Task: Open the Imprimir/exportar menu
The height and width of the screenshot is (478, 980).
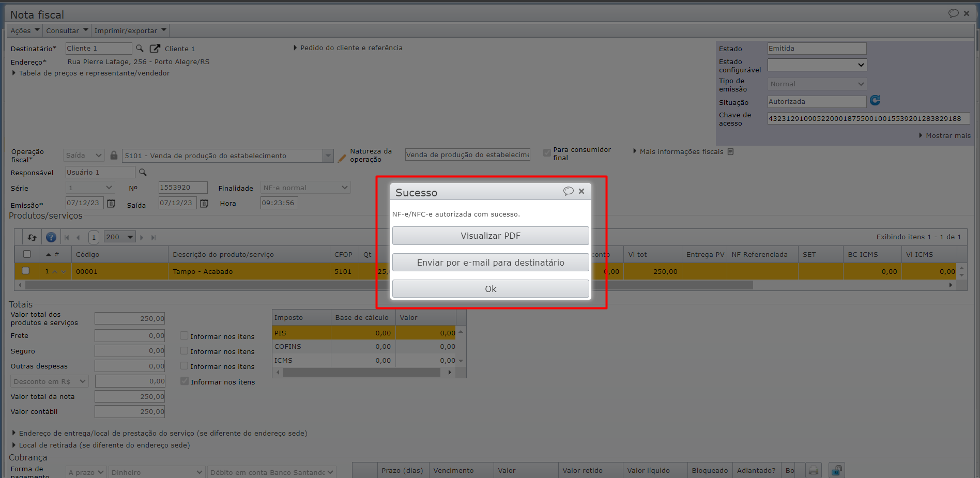Action: tap(130, 30)
